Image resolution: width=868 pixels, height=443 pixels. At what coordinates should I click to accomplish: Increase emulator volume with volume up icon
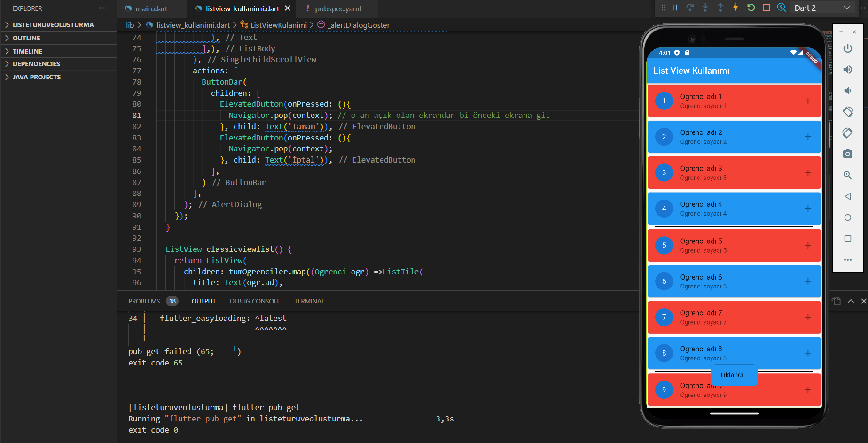847,69
